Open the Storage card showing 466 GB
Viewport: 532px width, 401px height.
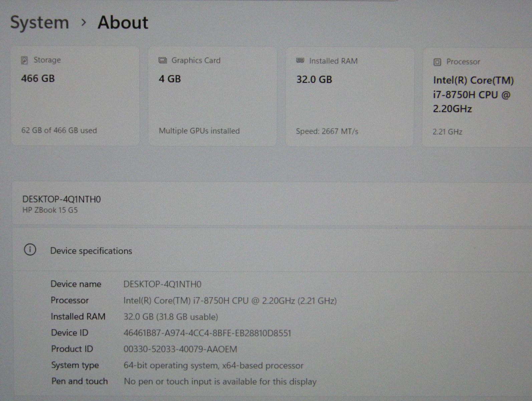tap(75, 96)
